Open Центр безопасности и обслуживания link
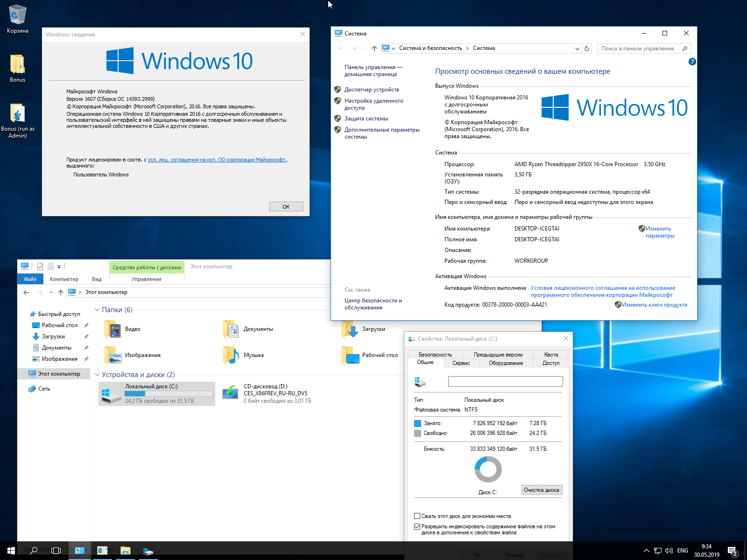This screenshot has height=560, width=747. pos(373,304)
